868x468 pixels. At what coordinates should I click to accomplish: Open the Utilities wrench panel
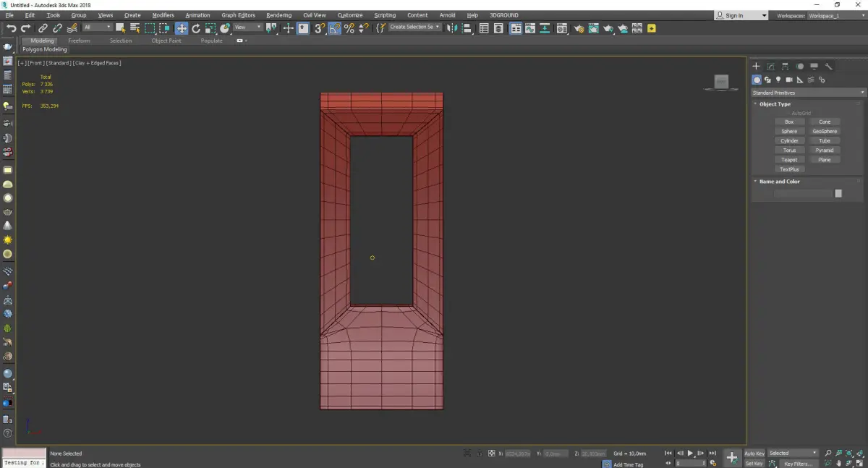[x=829, y=67]
